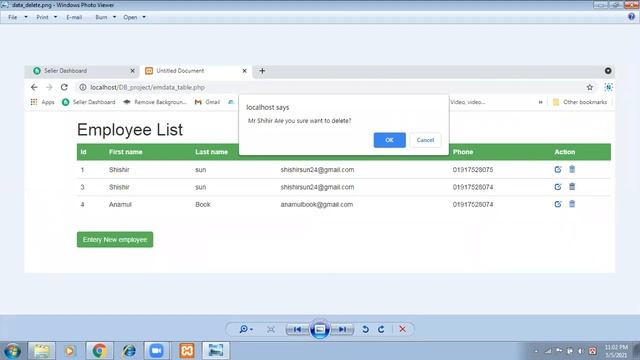Go back in browser history
Screen dimensions: 640x360
pyautogui.click(x=34, y=87)
